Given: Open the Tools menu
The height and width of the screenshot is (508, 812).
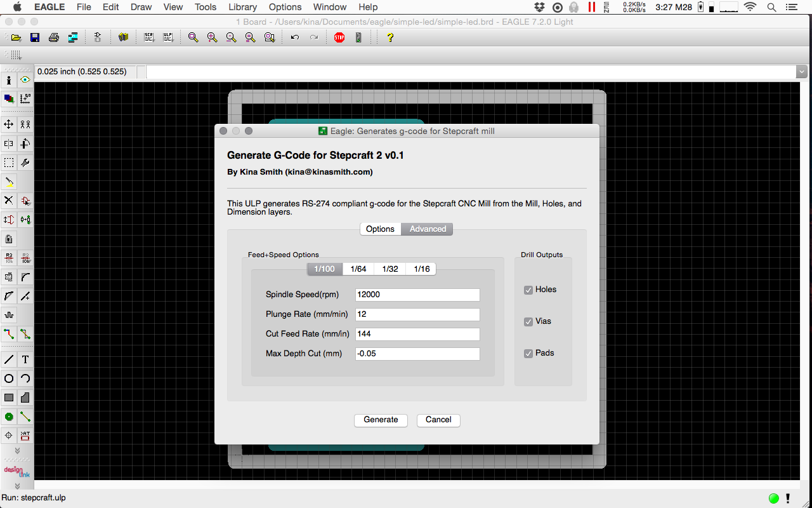Looking at the screenshot, I should pos(206,7).
